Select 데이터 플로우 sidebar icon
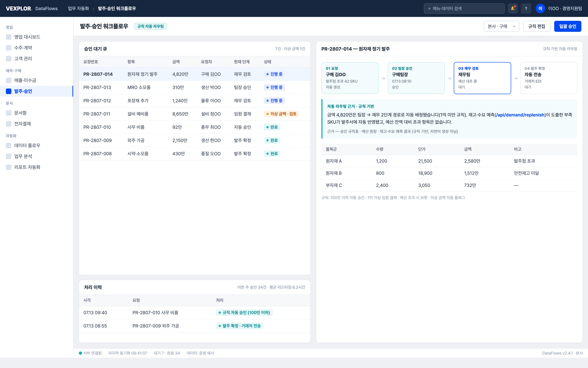 (9, 146)
